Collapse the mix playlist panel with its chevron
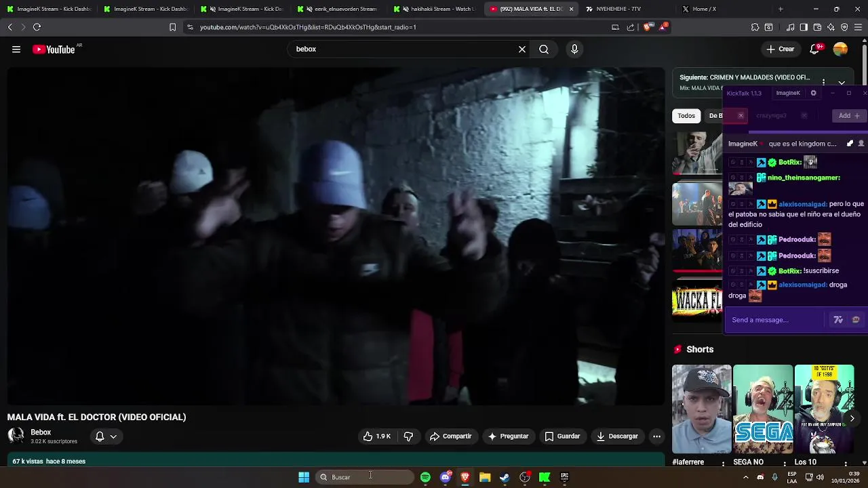 (x=842, y=83)
